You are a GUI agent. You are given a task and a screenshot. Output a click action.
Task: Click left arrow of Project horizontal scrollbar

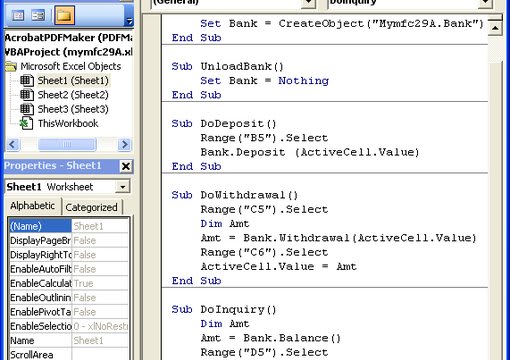pyautogui.click(x=13, y=145)
